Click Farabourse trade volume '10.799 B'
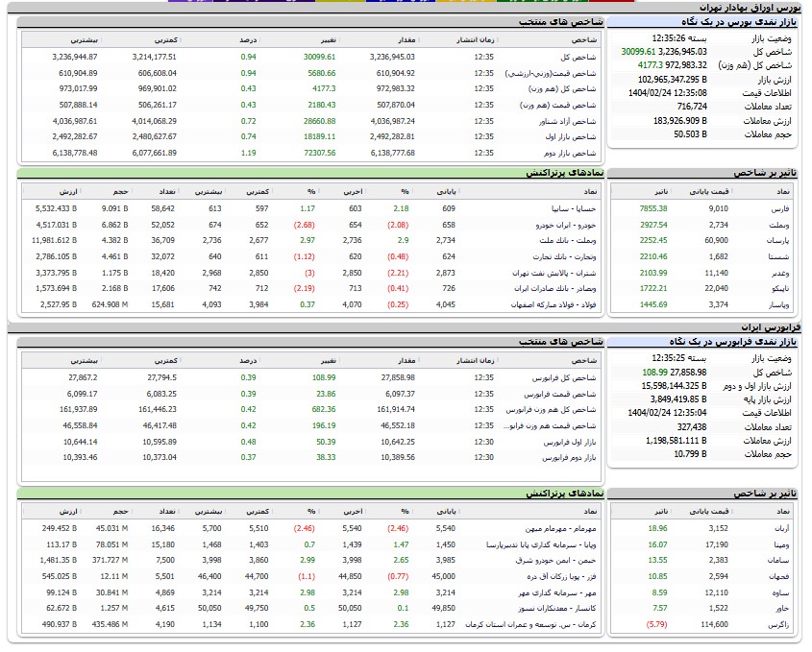This screenshot has width=812, height=652. pyautogui.click(x=690, y=454)
